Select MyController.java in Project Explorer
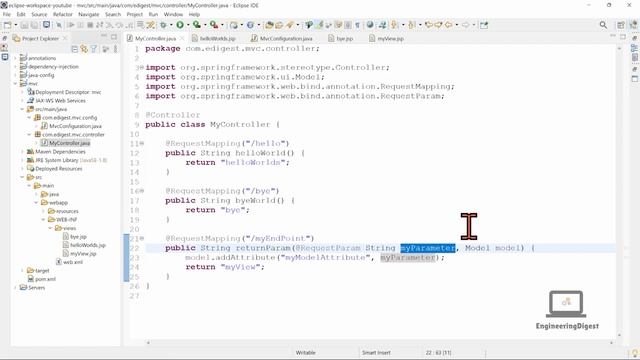This screenshot has height=360, width=640. (x=65, y=143)
